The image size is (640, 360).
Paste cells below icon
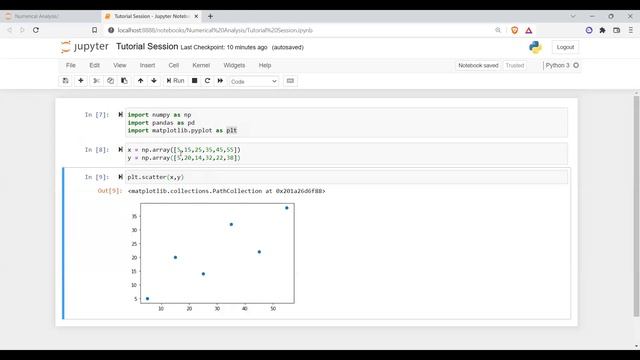[x=124, y=81]
